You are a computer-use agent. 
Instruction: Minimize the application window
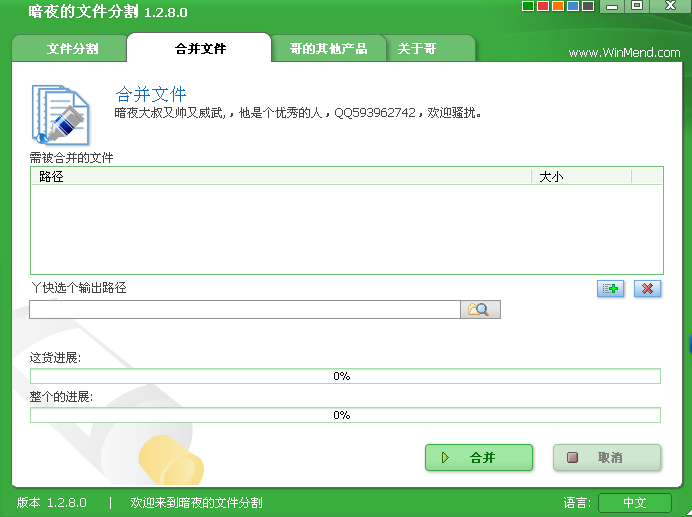click(612, 6)
